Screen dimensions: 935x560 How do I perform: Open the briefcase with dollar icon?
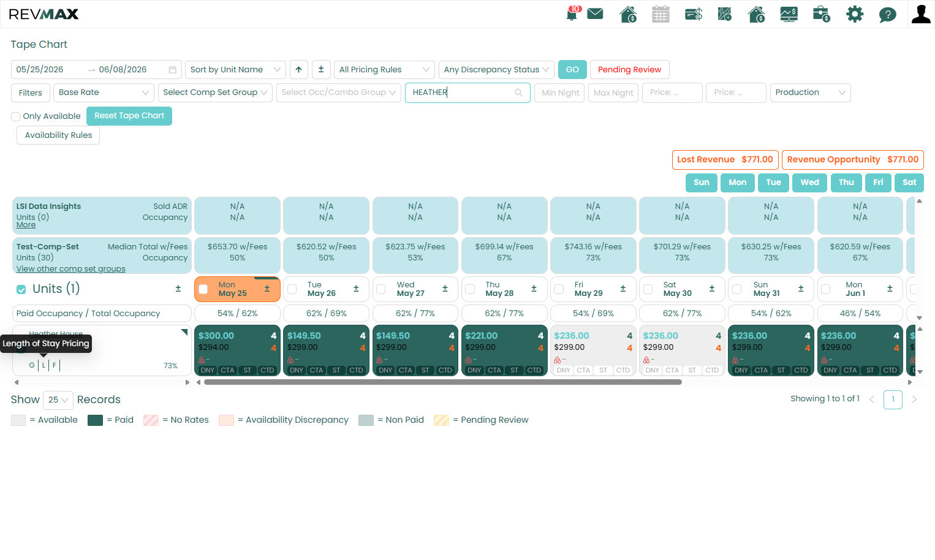pyautogui.click(x=821, y=14)
